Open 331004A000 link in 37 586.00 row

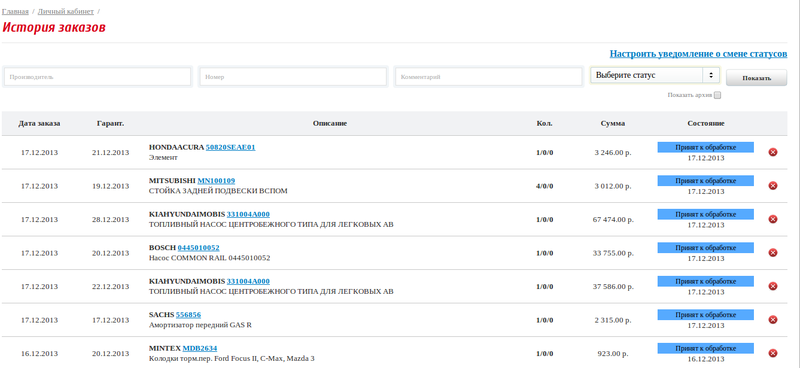[248, 281]
